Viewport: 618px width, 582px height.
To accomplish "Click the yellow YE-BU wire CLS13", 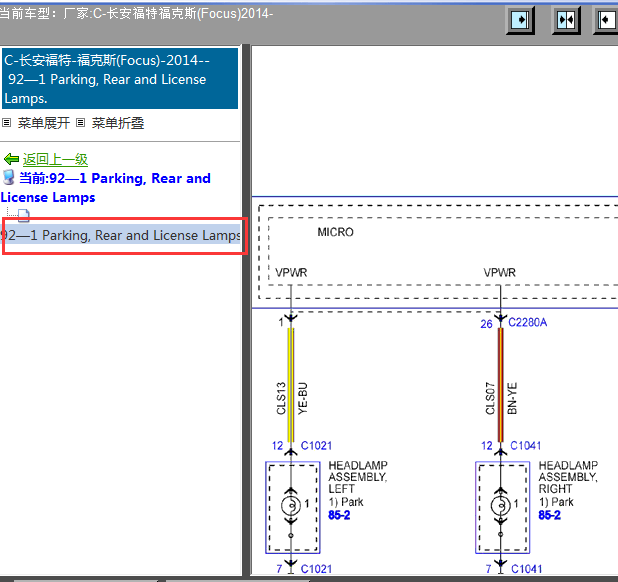I will pyautogui.click(x=291, y=385).
